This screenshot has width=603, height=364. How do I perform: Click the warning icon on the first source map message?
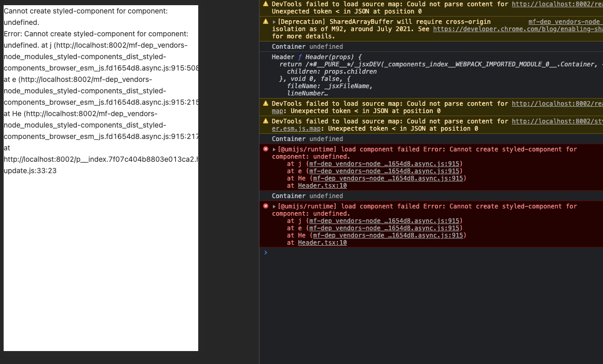[x=266, y=4]
